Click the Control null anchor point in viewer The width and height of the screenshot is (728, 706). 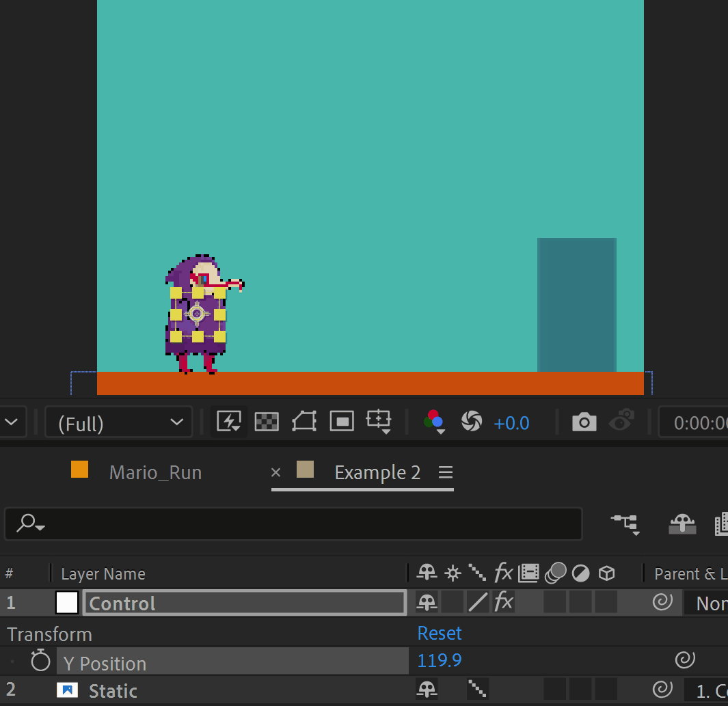tap(197, 314)
